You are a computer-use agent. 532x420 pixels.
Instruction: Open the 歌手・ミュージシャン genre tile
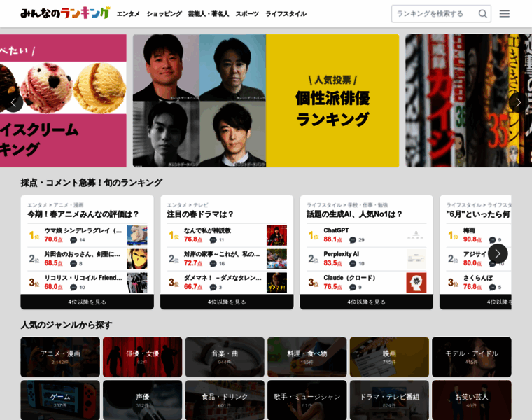[307, 400]
